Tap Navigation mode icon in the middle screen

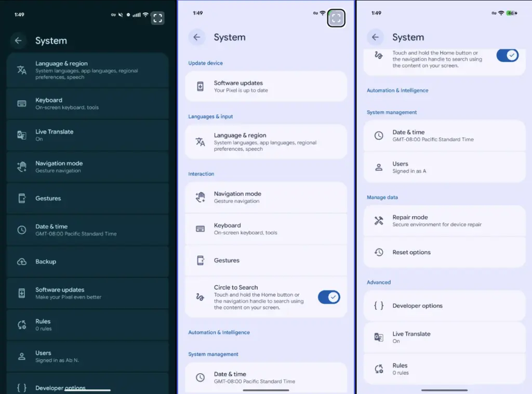200,197
